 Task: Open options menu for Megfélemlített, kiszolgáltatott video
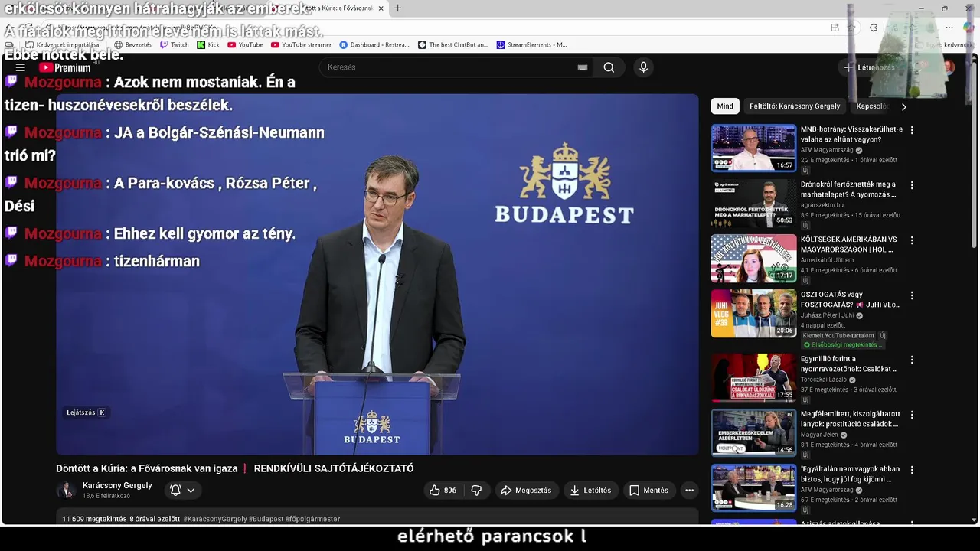pyautogui.click(x=912, y=415)
